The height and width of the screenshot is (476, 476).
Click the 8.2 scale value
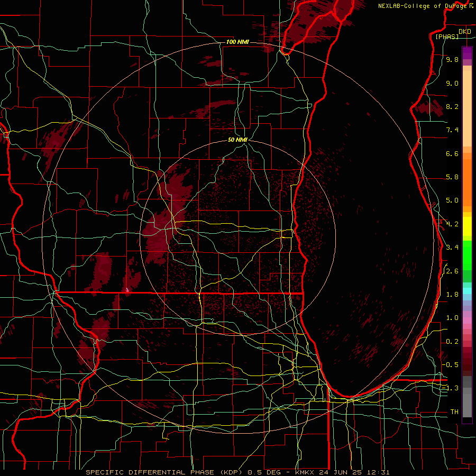pyautogui.click(x=452, y=106)
